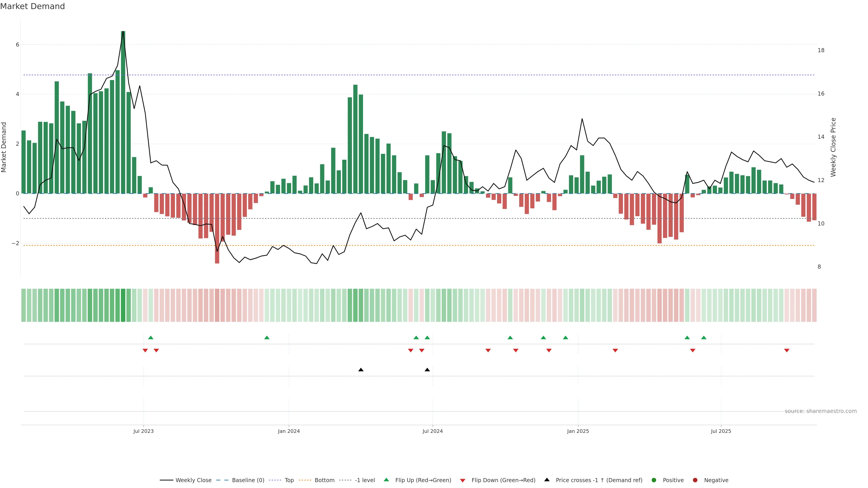Click the green Positive legend dot
Viewport: 868px width, 488px height.
(x=654, y=480)
